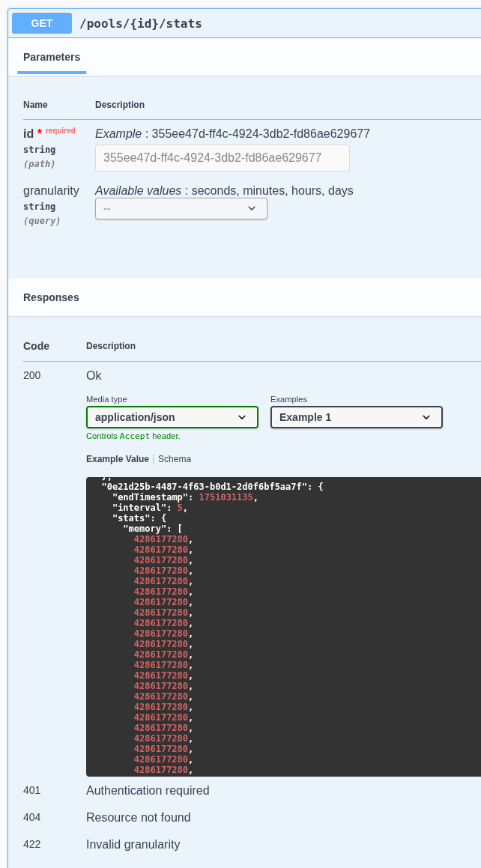Image resolution: width=481 pixels, height=868 pixels.
Task: Click the 200 response code
Action: pyautogui.click(x=31, y=375)
